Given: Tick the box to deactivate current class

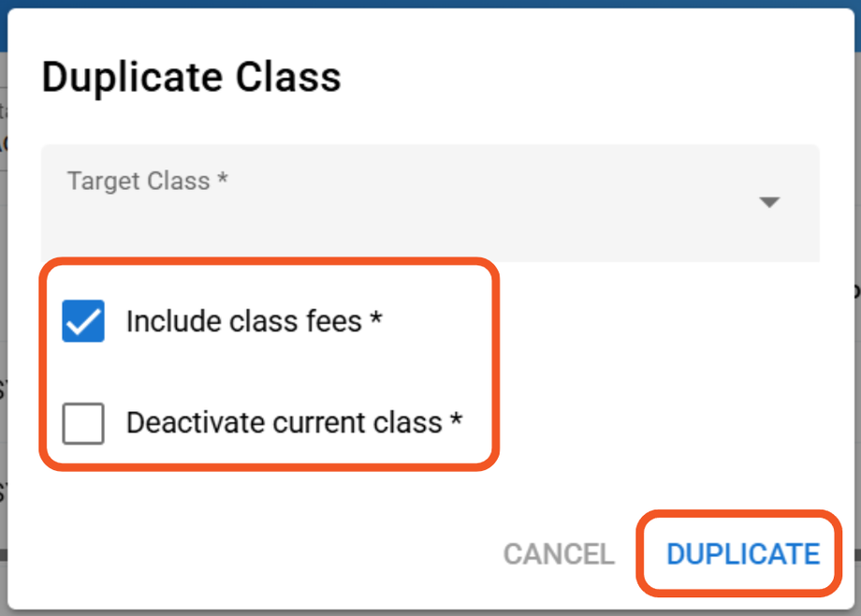Looking at the screenshot, I should pyautogui.click(x=83, y=423).
